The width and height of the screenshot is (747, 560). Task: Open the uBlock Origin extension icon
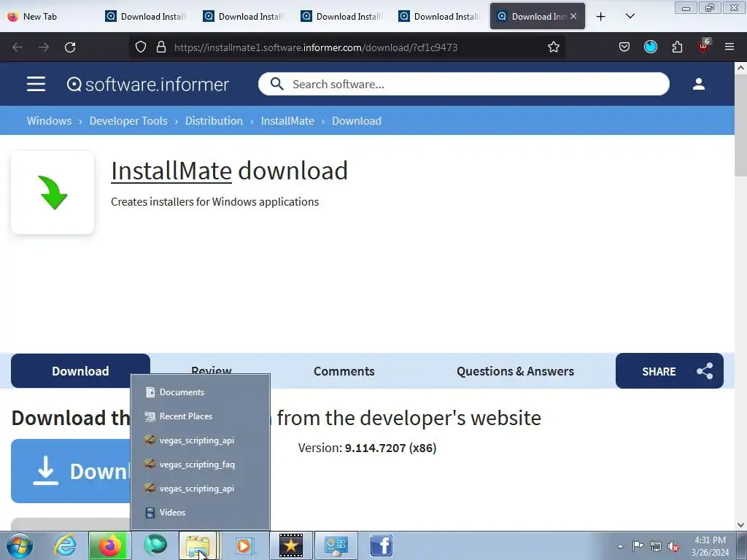pyautogui.click(x=704, y=46)
